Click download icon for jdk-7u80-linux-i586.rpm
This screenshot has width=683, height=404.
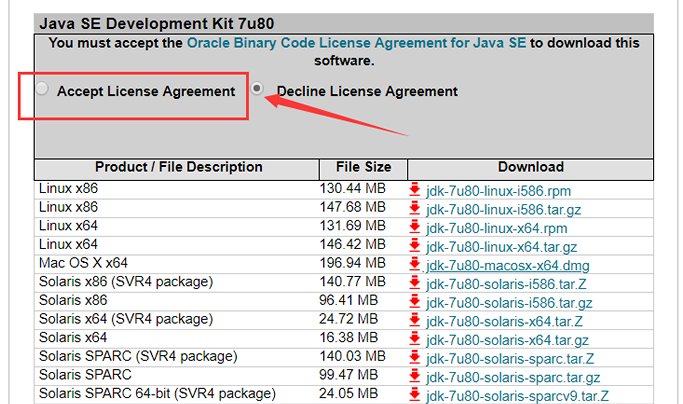415,190
